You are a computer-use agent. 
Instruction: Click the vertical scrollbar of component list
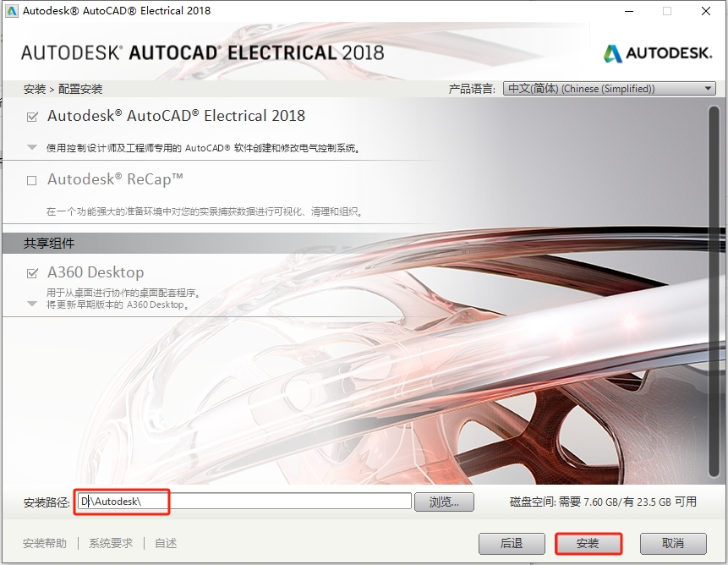point(714,291)
